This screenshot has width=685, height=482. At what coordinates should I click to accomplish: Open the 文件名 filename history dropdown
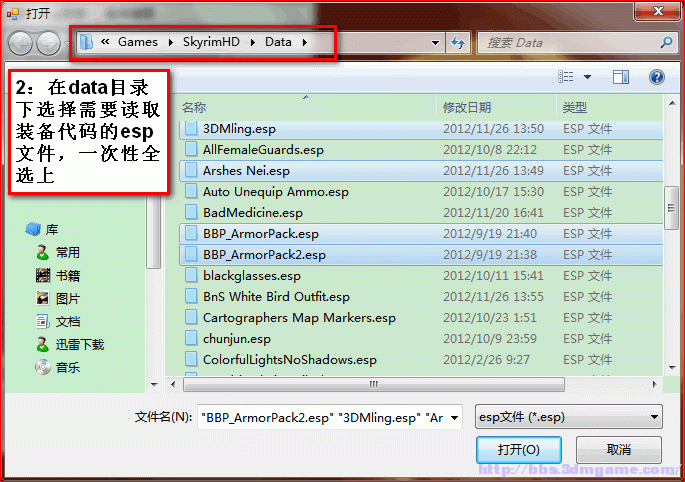point(454,418)
